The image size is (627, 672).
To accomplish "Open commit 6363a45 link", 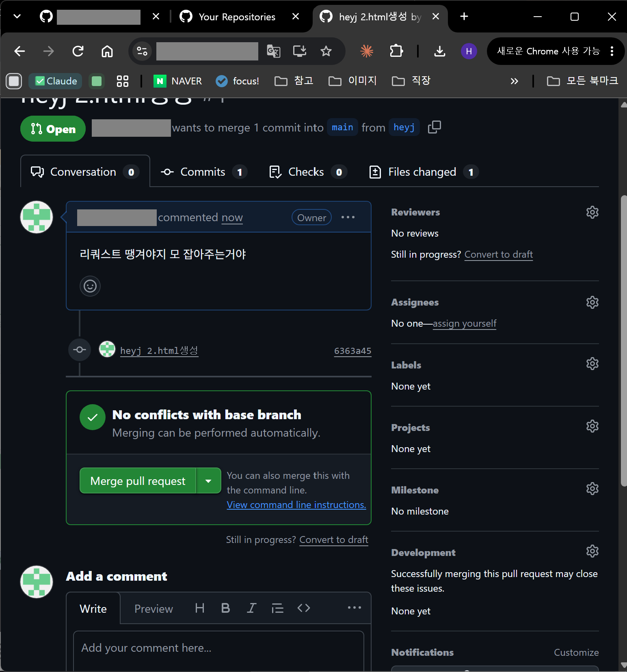I will tap(352, 351).
